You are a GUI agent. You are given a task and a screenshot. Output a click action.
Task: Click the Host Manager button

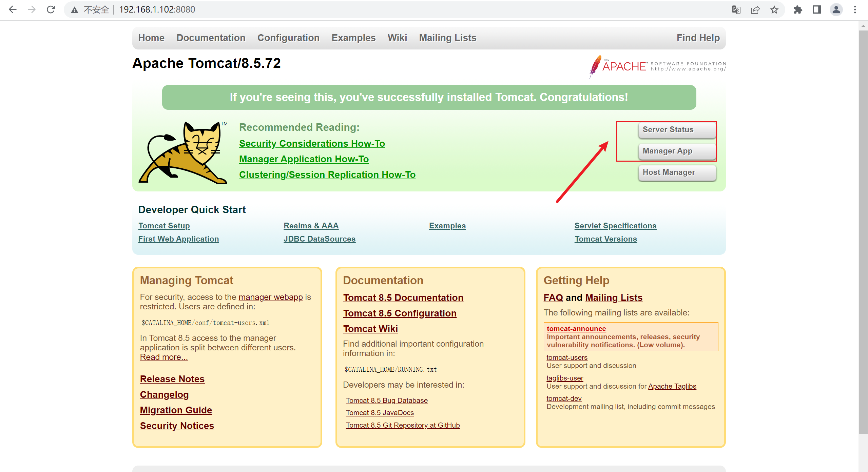coord(677,172)
